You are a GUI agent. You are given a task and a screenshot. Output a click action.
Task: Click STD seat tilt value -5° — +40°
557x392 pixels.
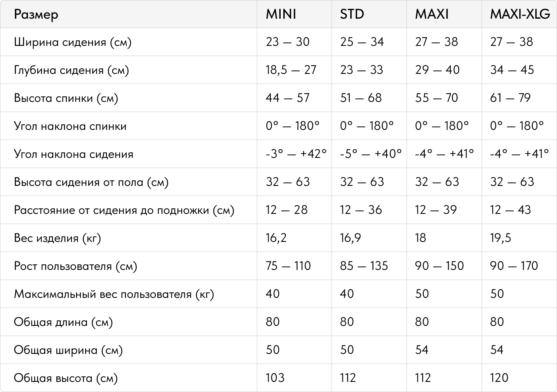371,154
